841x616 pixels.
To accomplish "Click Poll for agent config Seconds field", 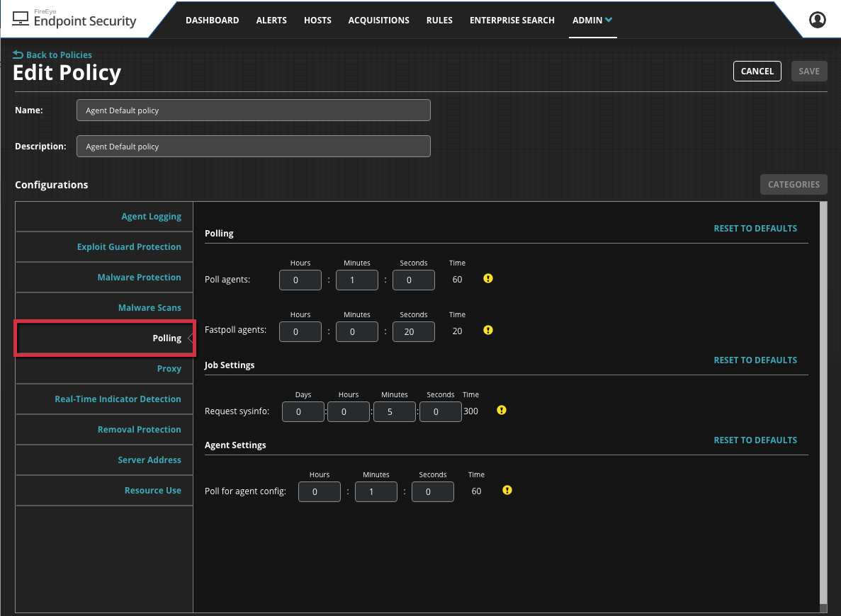I will (x=433, y=491).
